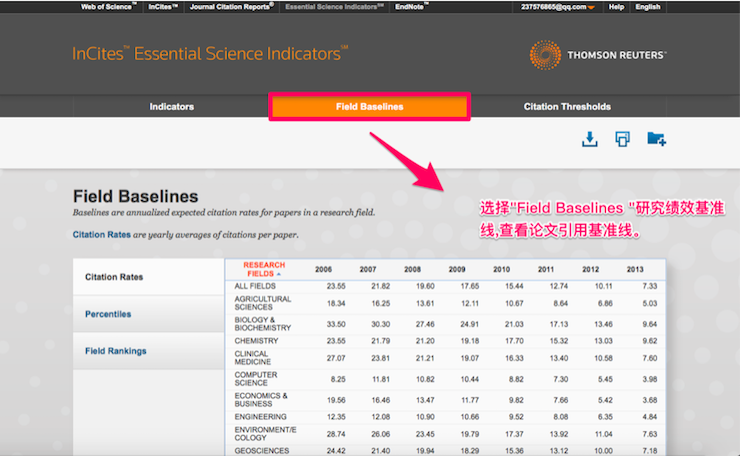Screen dimensions: 740x456
Task: Click the InCites Essential Science Indicators title
Action: click(210, 54)
